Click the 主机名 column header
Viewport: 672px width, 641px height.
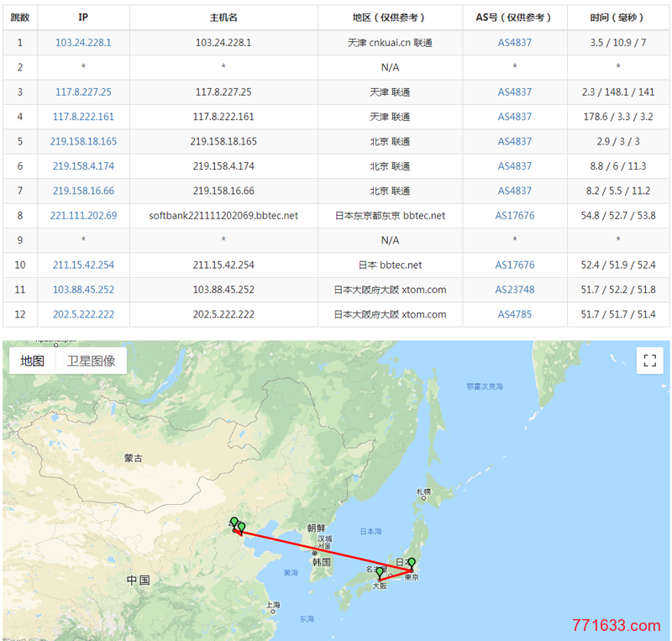point(223,18)
